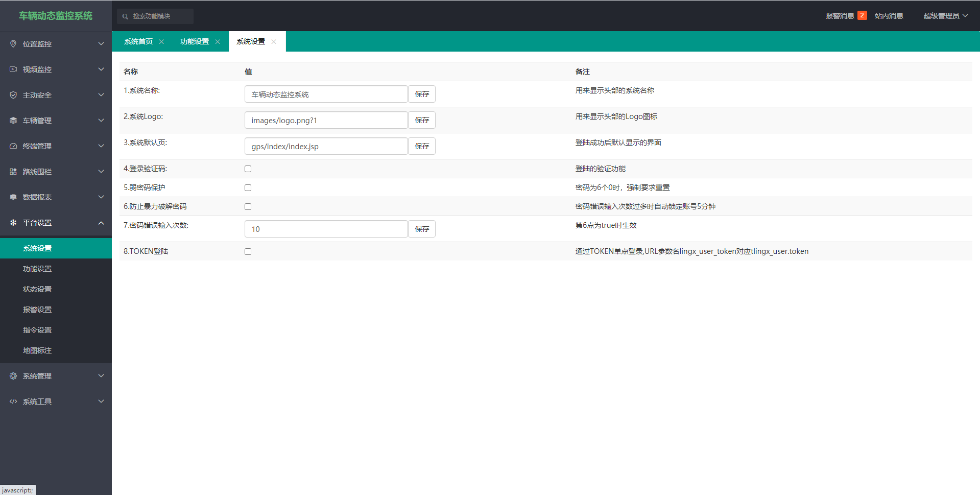The image size is (980, 495).
Task: Save the system name setting
Action: coord(421,94)
